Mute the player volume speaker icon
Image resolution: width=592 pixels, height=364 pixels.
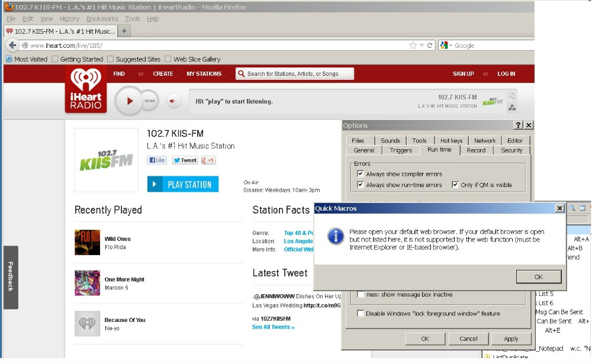pos(172,101)
